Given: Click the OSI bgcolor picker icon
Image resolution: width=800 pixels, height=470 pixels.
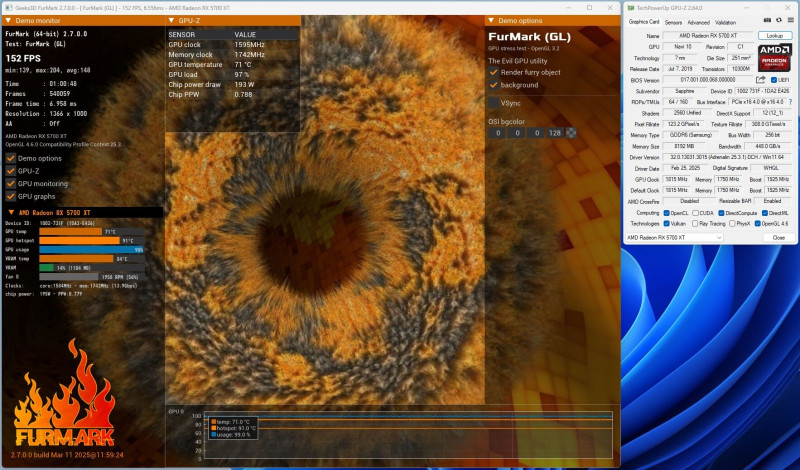Looking at the screenshot, I should click(571, 133).
